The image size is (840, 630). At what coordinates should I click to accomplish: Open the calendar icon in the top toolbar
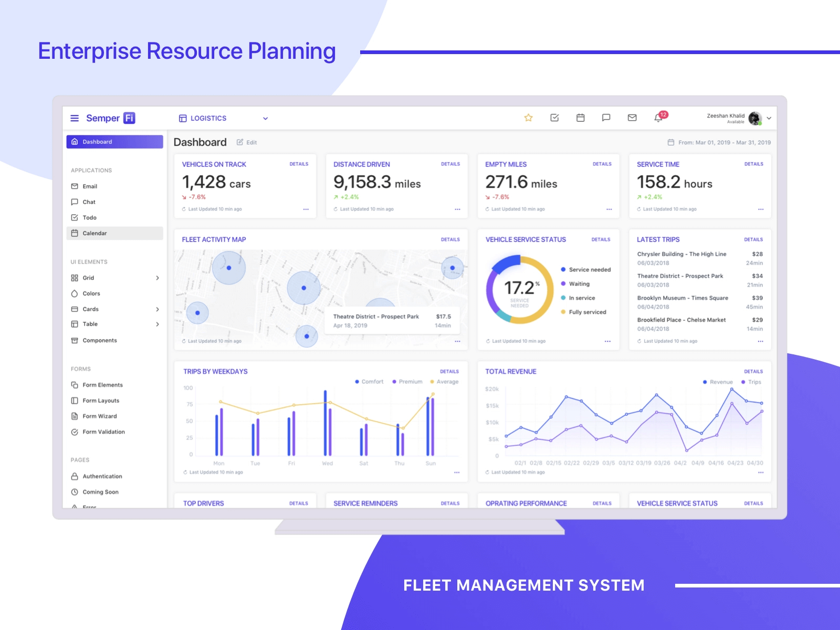tap(580, 118)
